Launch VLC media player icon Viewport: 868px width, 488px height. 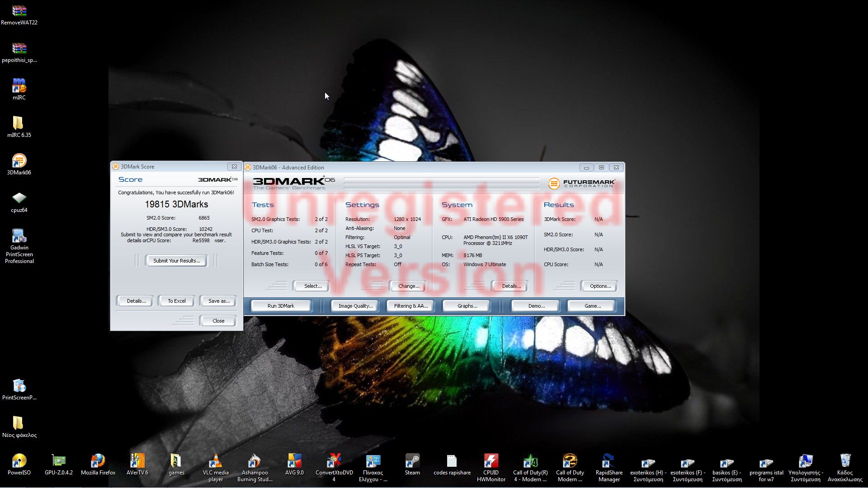[x=216, y=461]
